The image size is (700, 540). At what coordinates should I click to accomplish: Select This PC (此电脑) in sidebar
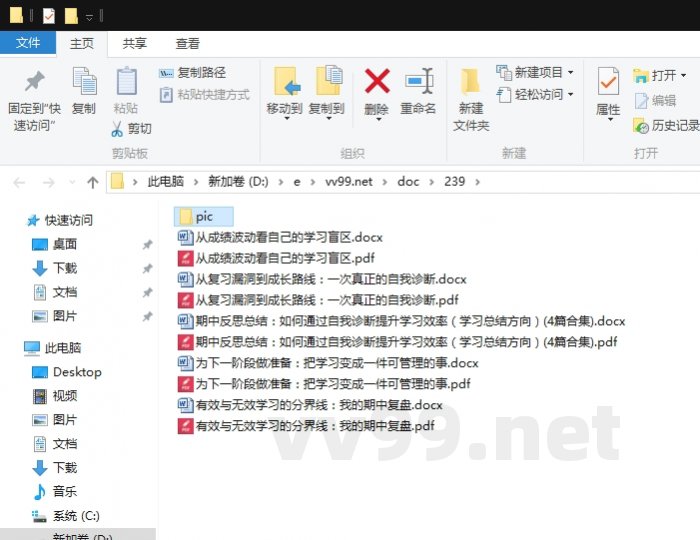click(53, 348)
